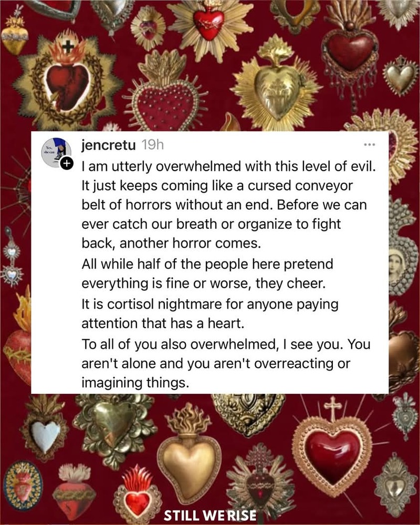Click the post paragraph starting 'I am utterly overwhelmed'
The width and height of the screenshot is (420, 525).
point(228,205)
